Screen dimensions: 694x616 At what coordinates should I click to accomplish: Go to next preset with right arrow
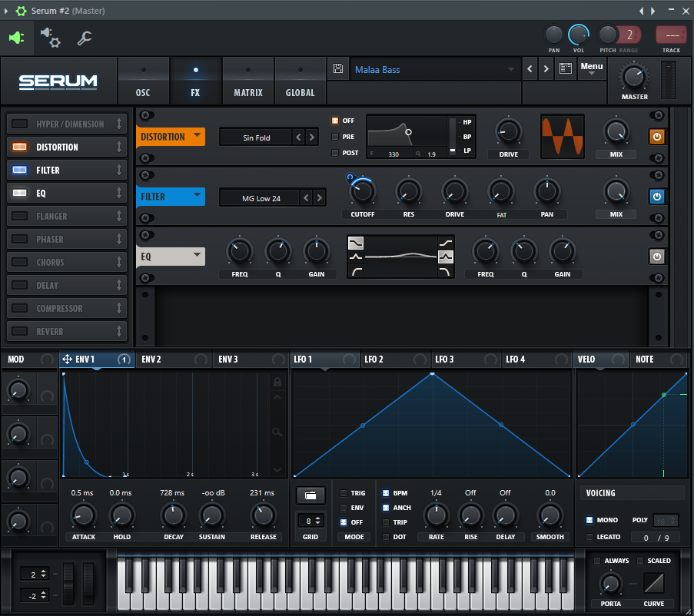click(546, 69)
